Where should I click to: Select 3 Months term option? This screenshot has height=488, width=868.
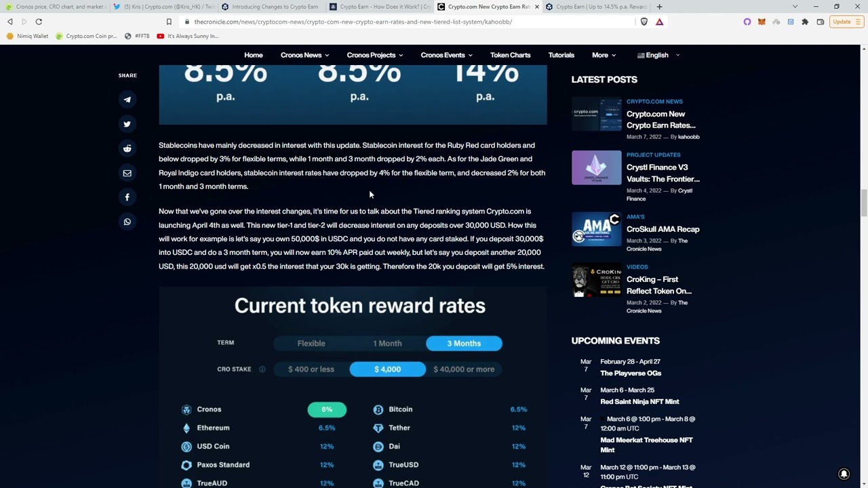(x=464, y=344)
